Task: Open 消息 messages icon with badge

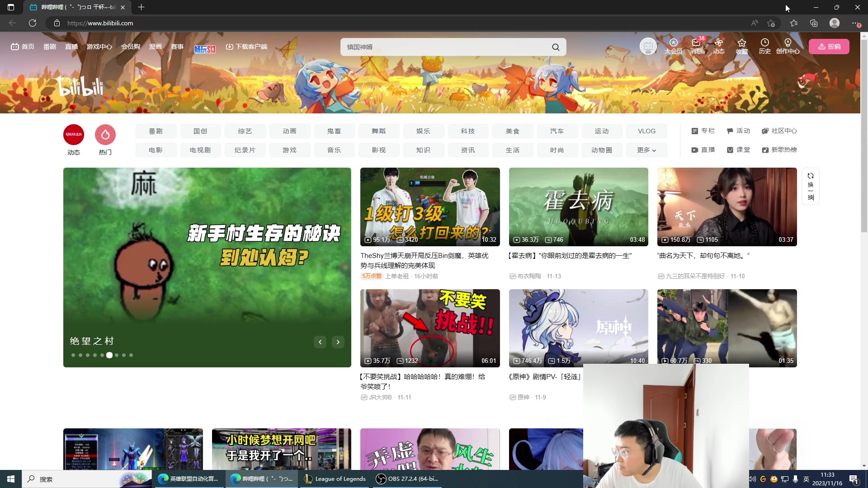Action: click(x=696, y=46)
